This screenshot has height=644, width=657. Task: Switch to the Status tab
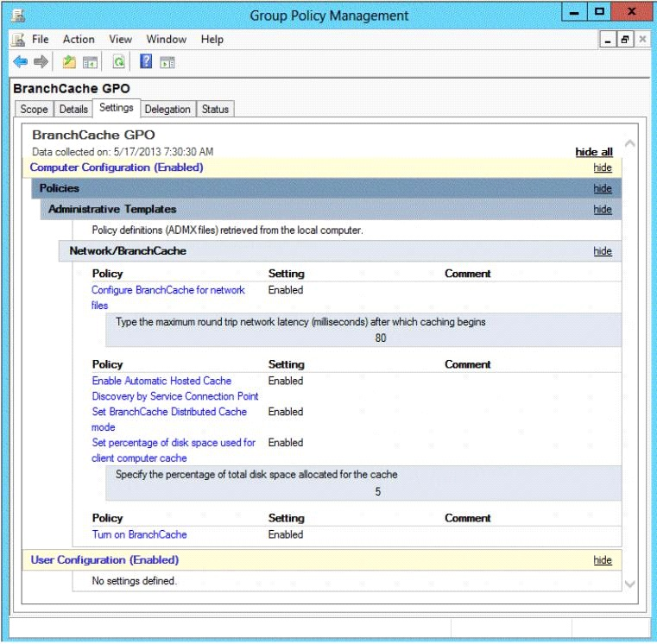[215, 110]
